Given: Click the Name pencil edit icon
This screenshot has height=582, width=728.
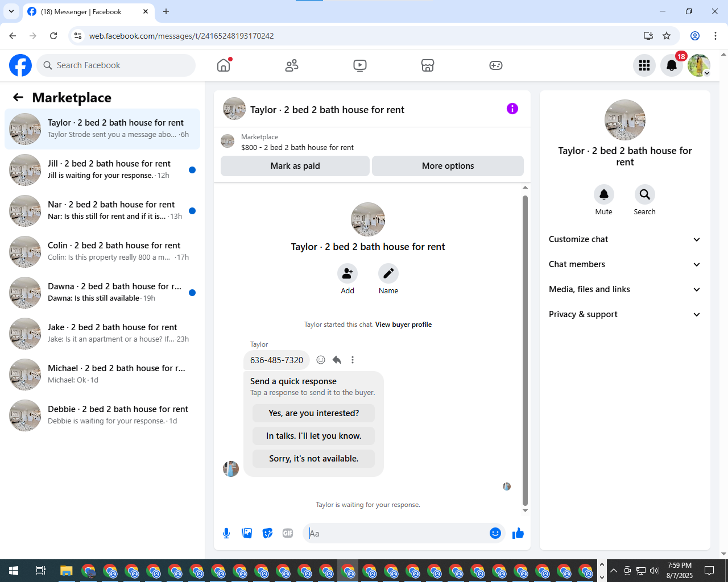Looking at the screenshot, I should [388, 273].
